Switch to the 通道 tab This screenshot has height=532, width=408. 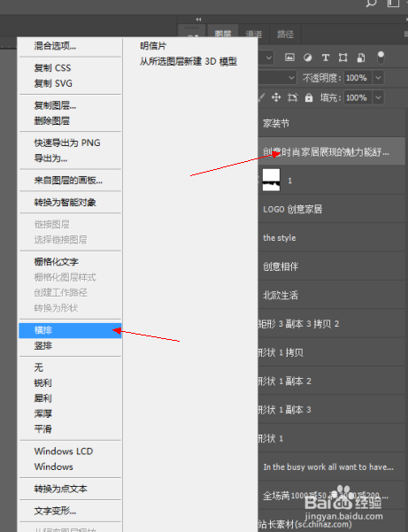click(x=254, y=34)
